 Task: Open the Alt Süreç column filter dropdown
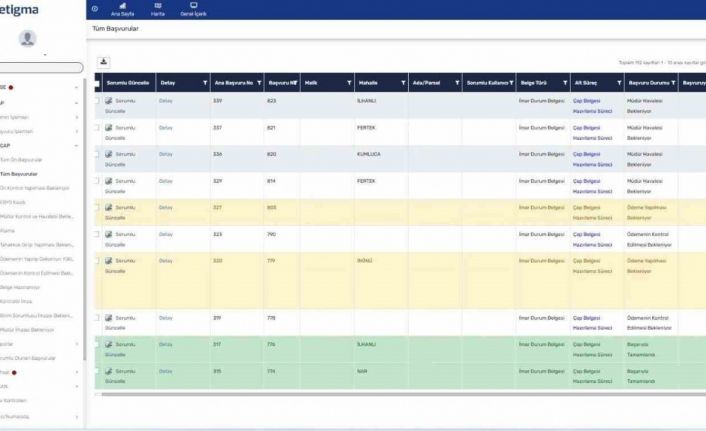pos(619,83)
